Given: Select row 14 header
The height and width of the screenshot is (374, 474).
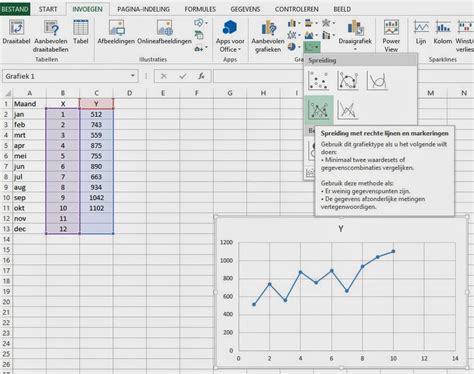Looking at the screenshot, I should point(6,239).
